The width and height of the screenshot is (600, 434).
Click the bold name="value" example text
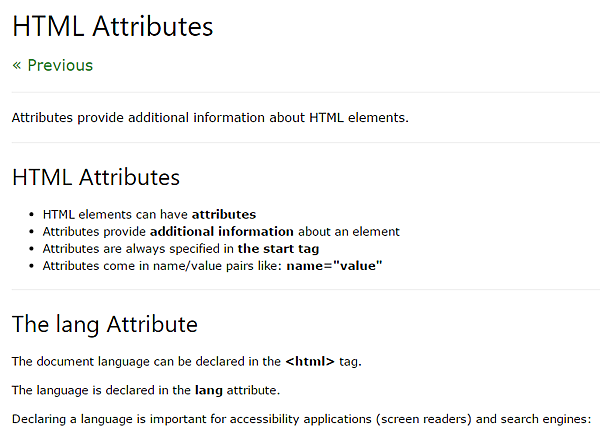(x=334, y=265)
